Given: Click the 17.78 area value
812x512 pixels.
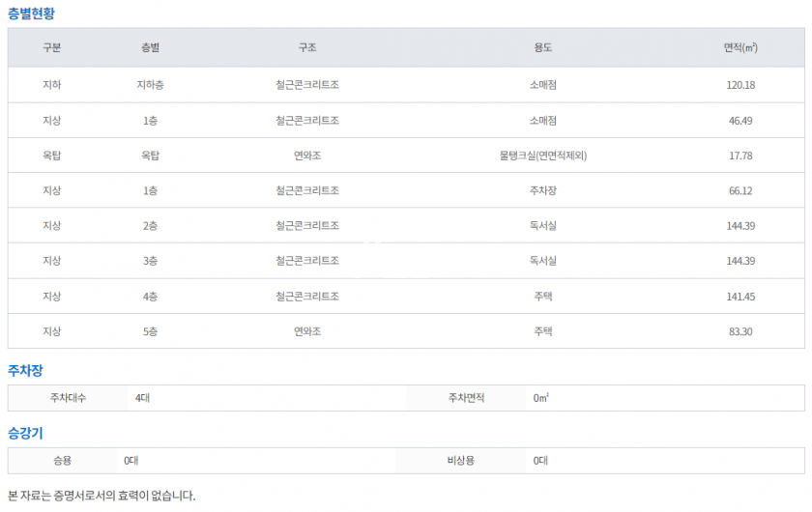Looking at the screenshot, I should pyautogui.click(x=740, y=156).
